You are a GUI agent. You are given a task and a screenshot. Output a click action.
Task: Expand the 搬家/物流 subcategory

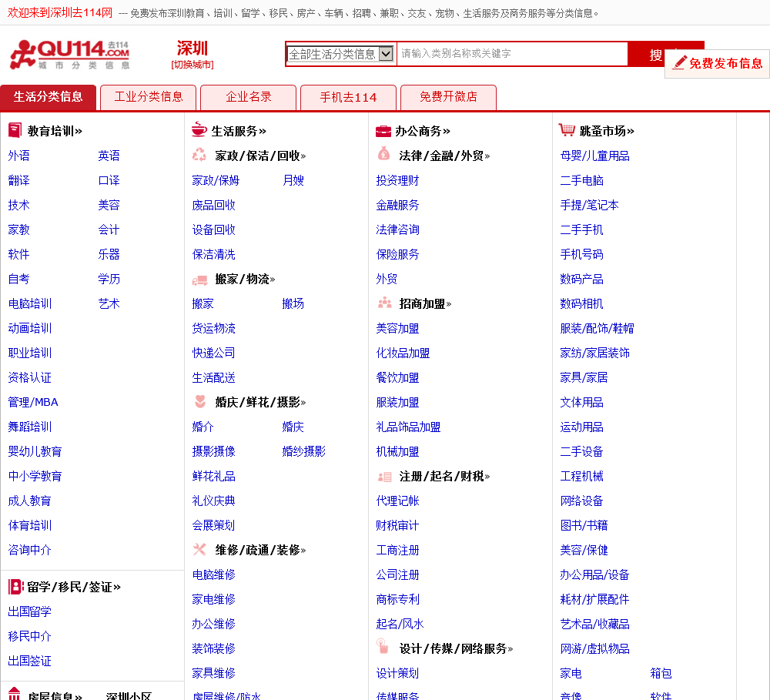point(245,279)
